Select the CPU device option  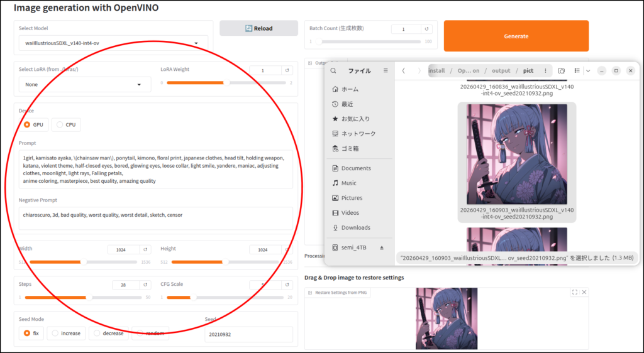click(66, 124)
